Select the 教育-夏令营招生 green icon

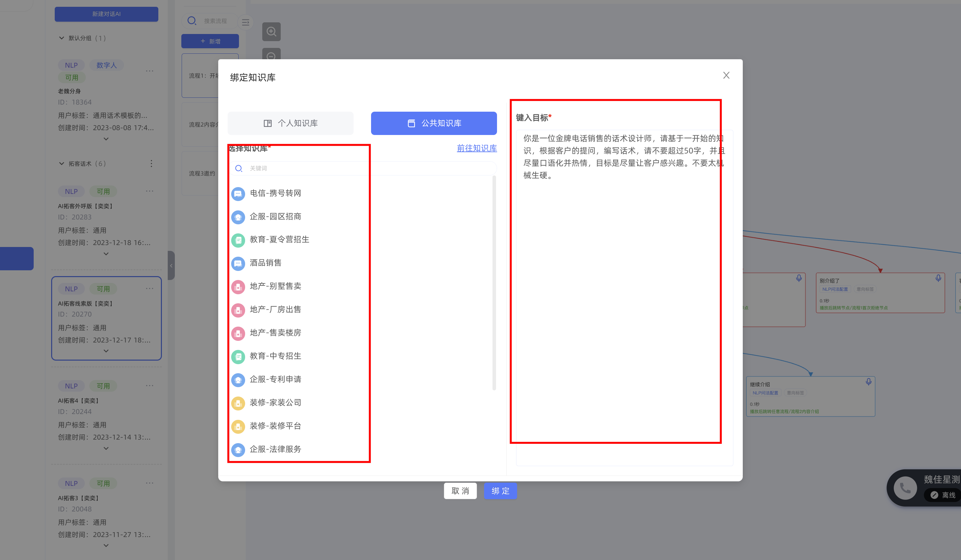pos(238,240)
